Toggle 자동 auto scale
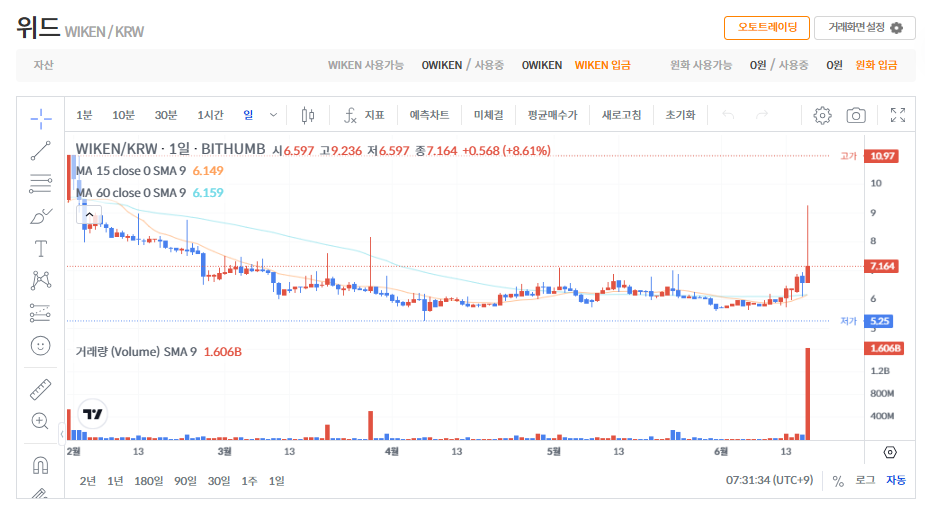Screen dimensions: 925x508 (896, 480)
